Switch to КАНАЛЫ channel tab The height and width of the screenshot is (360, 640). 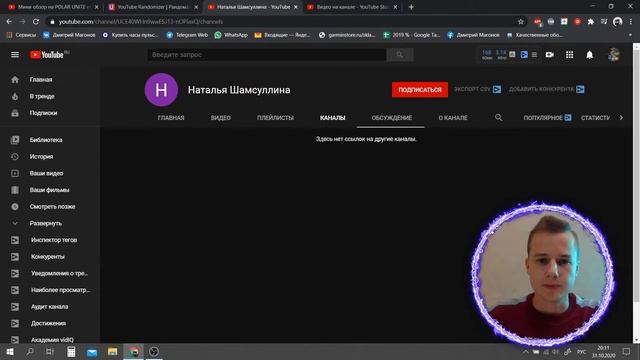click(x=332, y=118)
